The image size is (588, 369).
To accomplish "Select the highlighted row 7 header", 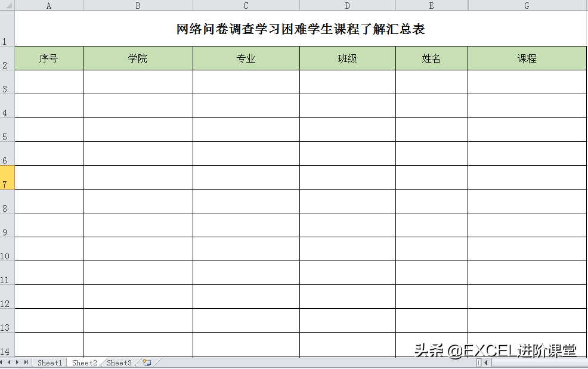I will tap(7, 178).
